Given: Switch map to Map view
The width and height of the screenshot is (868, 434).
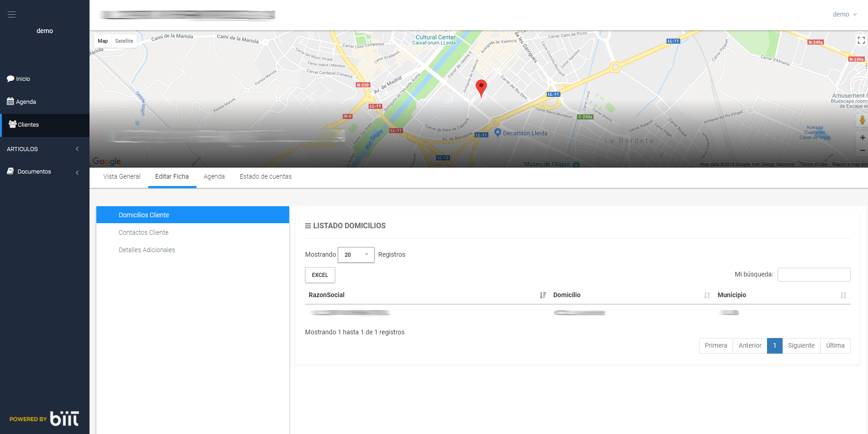Looking at the screenshot, I should click(x=103, y=41).
